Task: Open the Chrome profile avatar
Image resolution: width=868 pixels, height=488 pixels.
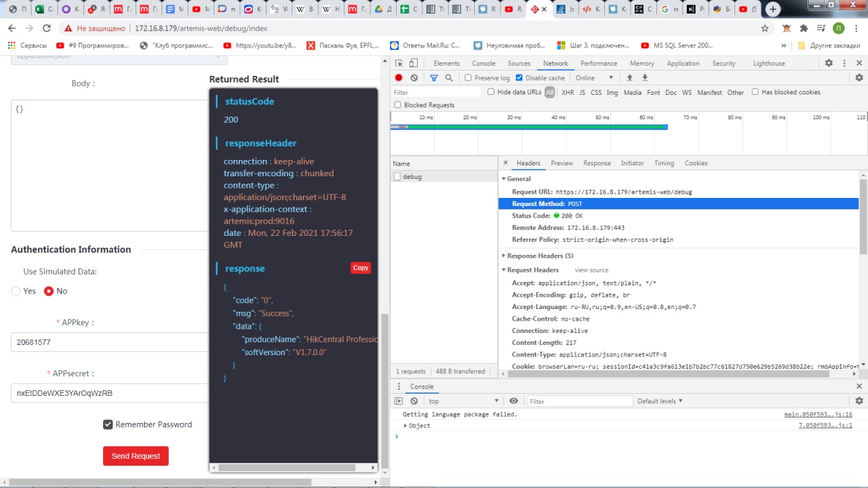Action: click(839, 28)
